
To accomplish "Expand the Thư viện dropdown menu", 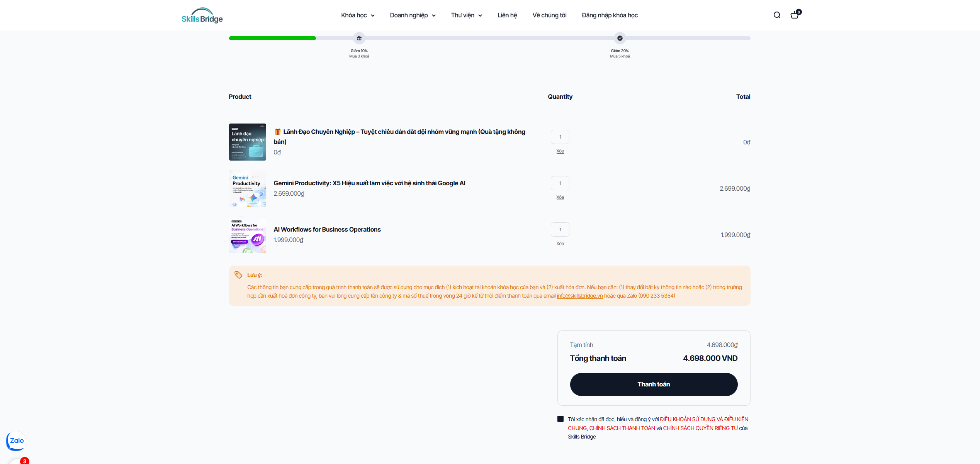I will point(466,15).
